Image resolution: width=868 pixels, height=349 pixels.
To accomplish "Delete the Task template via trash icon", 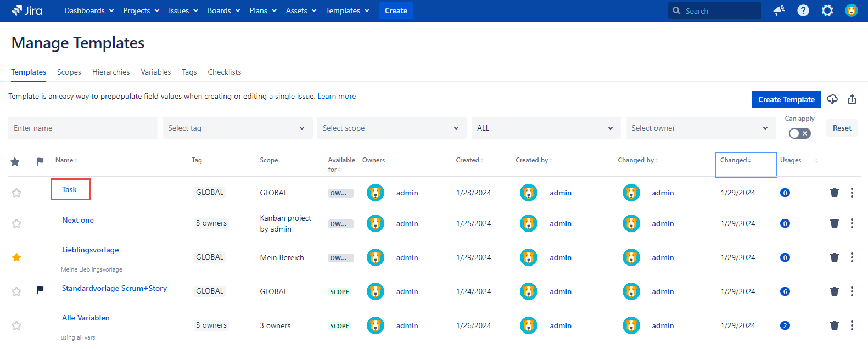I will pos(834,193).
